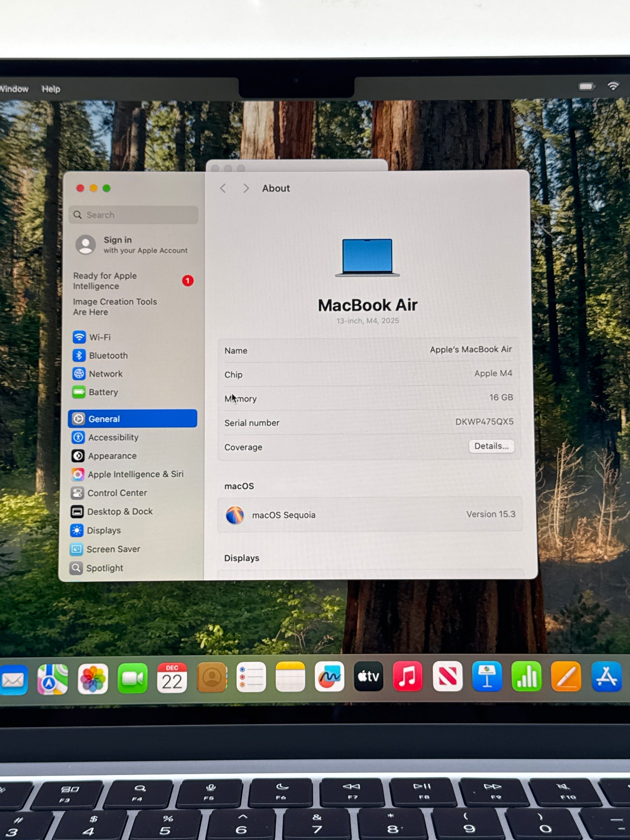Screen dimensions: 630x840
Task: Click the Coverage Details button
Action: [491, 446]
